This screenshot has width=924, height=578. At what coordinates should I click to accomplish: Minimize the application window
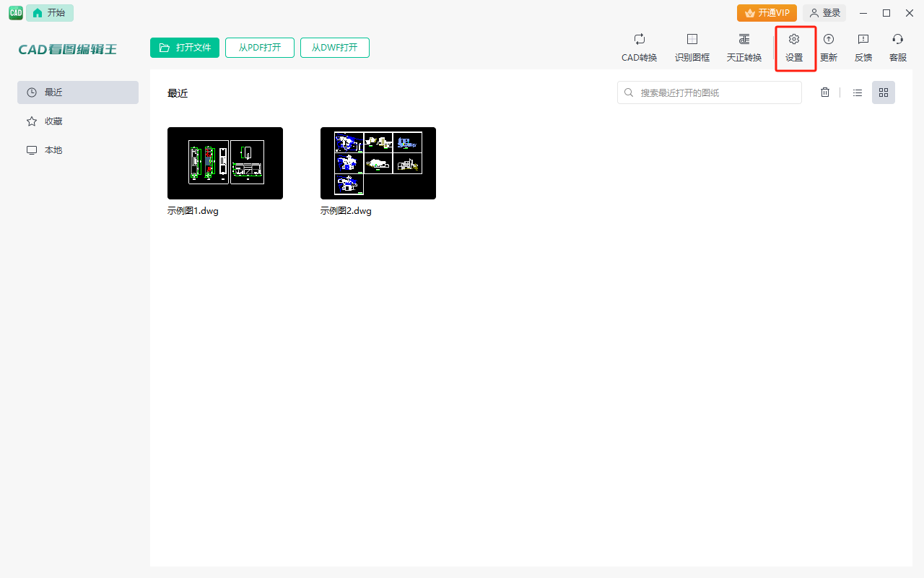coord(863,13)
